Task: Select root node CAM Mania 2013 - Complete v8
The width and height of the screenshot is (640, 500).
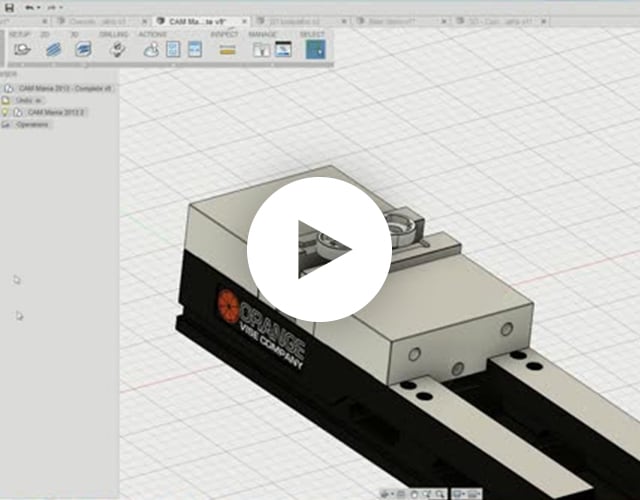Action: 65,88
